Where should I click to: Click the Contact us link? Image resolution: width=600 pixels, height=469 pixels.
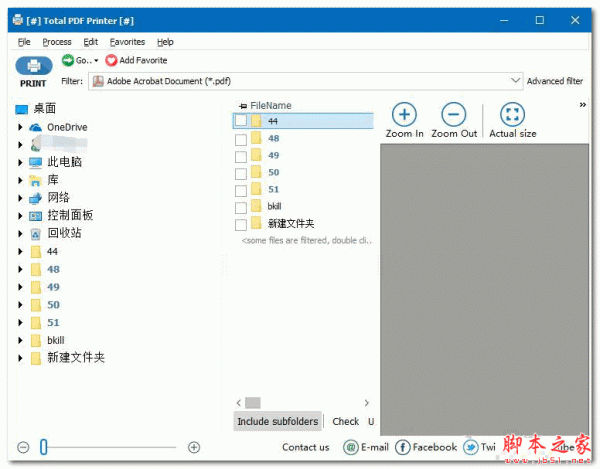(x=305, y=447)
